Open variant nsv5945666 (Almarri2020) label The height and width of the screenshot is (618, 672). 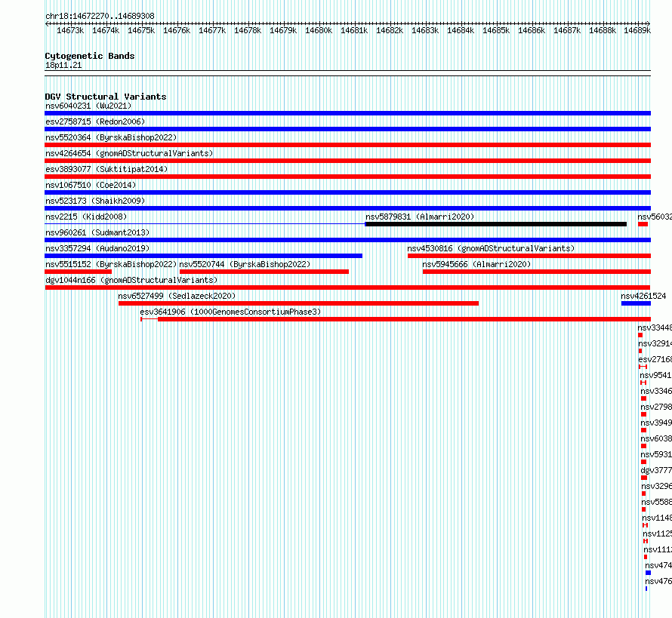[476, 264]
